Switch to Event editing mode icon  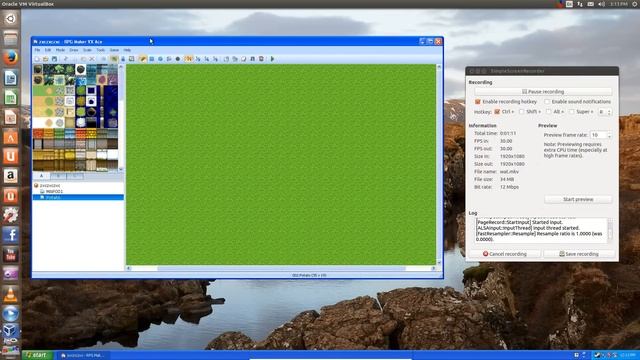pos(123,59)
